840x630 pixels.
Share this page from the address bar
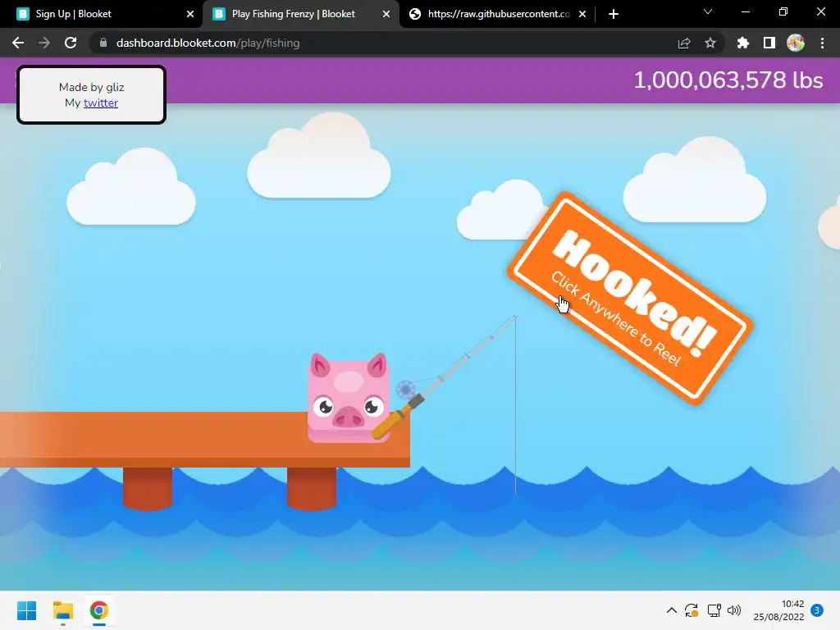(684, 43)
